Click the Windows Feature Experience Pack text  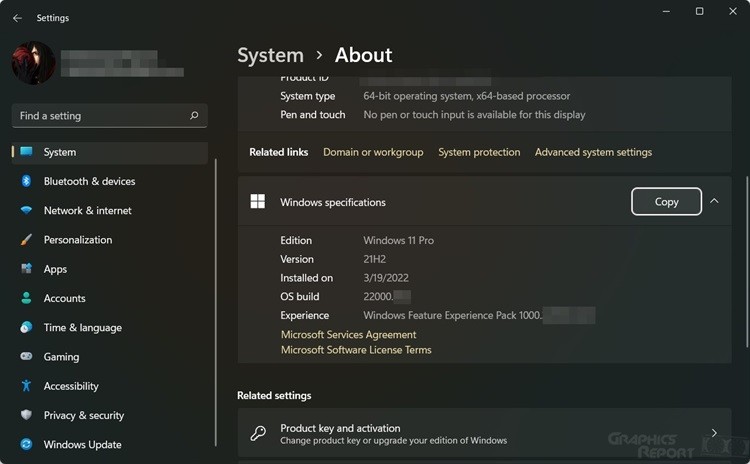(x=452, y=316)
